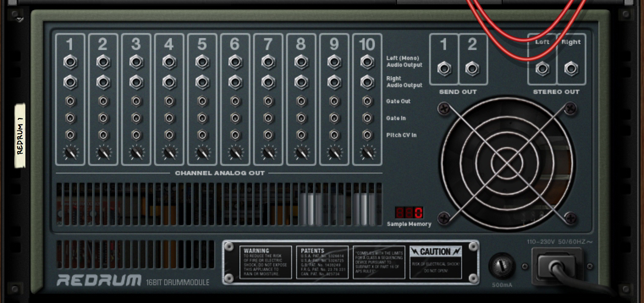
Task: Click channel 6 Gate Out jack
Action: [x=235, y=101]
